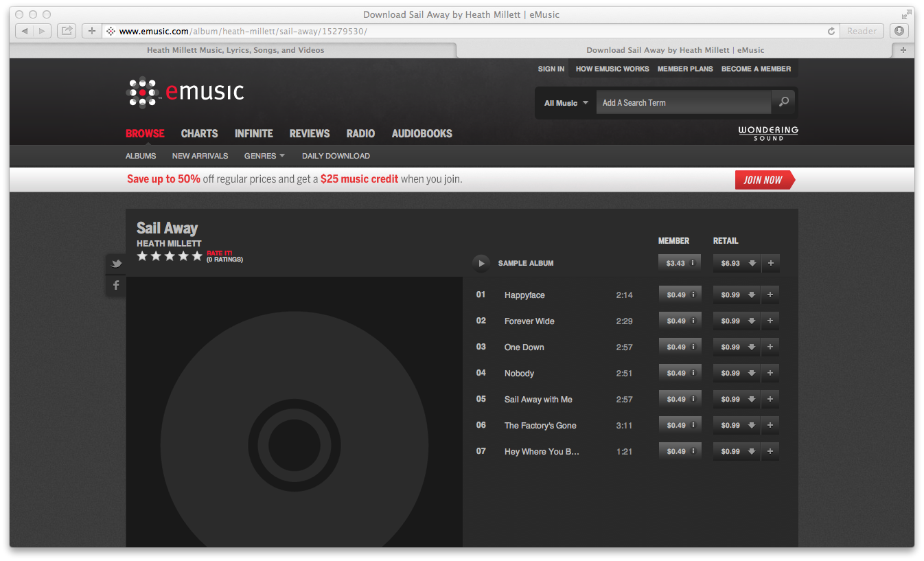Open How eMusic Works link

[612, 69]
